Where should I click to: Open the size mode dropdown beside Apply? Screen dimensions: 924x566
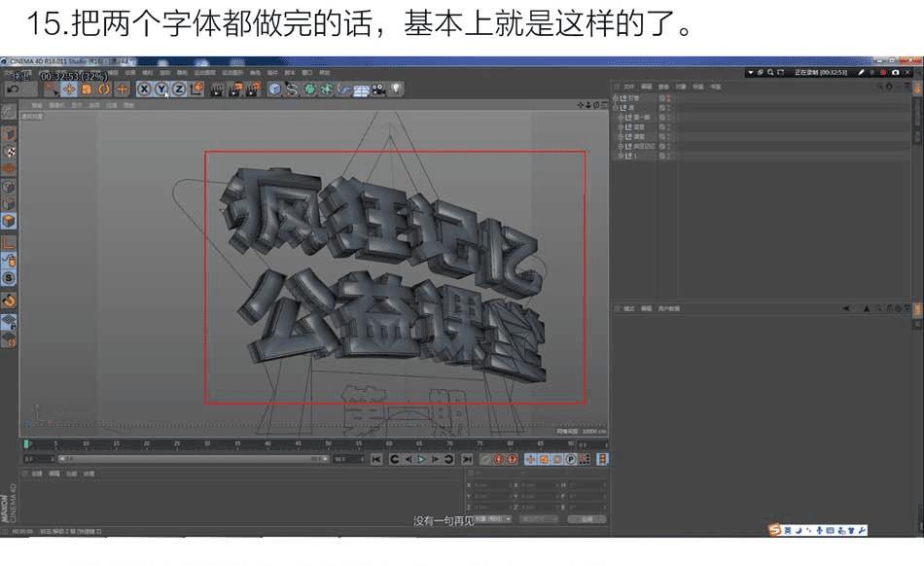pos(539,519)
